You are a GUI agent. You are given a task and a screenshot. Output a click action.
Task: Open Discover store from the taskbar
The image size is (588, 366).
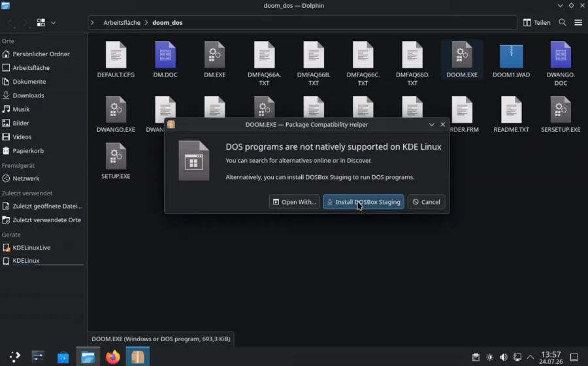[63, 357]
